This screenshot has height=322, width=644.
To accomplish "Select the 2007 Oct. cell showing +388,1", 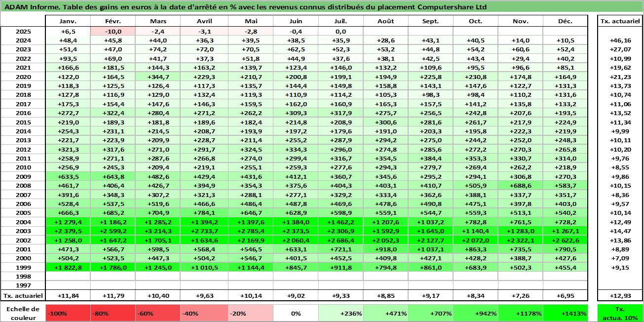I will click(x=476, y=195).
